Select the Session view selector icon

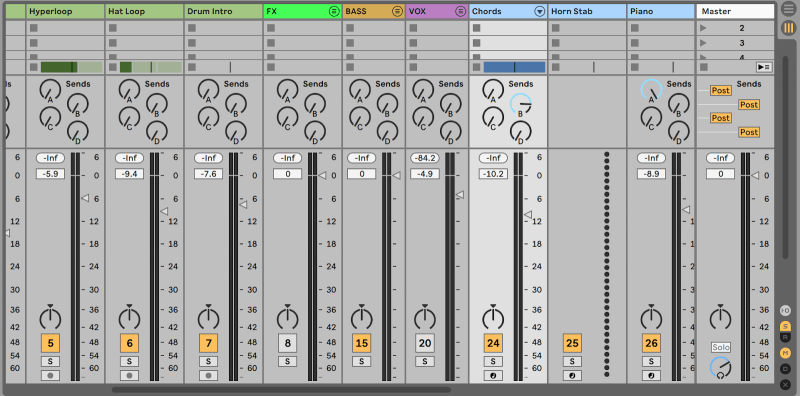789,28
